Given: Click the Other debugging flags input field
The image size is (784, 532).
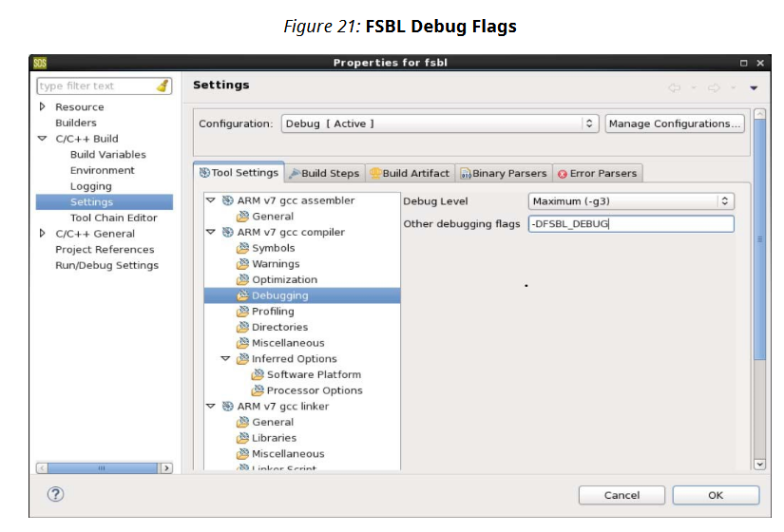Looking at the screenshot, I should click(x=631, y=223).
